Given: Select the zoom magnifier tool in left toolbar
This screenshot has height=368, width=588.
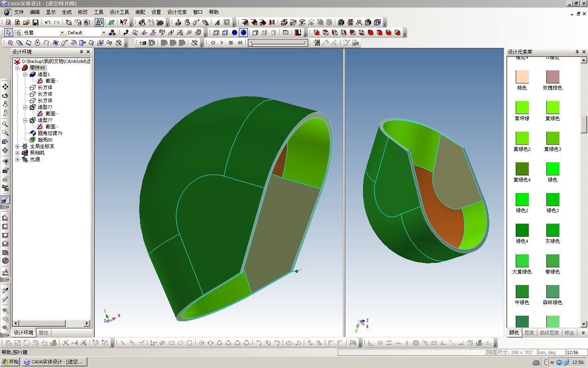Looking at the screenshot, I should [5, 124].
